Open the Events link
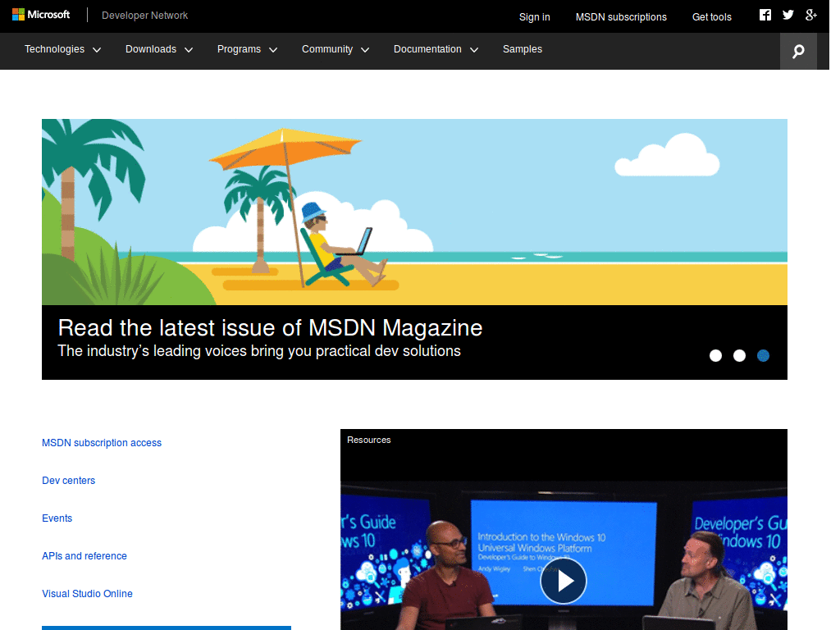The width and height of the screenshot is (840, 630). click(x=57, y=518)
